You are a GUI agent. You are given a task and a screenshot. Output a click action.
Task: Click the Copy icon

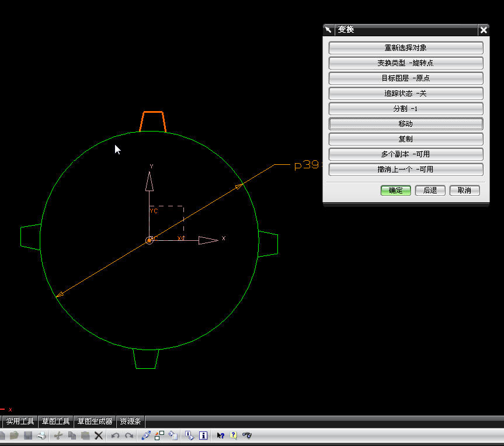pyautogui.click(x=72, y=435)
